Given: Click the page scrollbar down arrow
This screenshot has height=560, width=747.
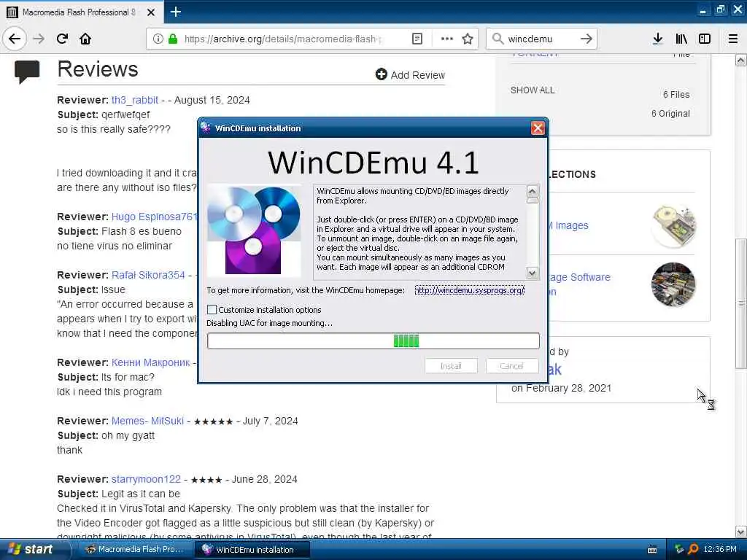Looking at the screenshot, I should (741, 532).
